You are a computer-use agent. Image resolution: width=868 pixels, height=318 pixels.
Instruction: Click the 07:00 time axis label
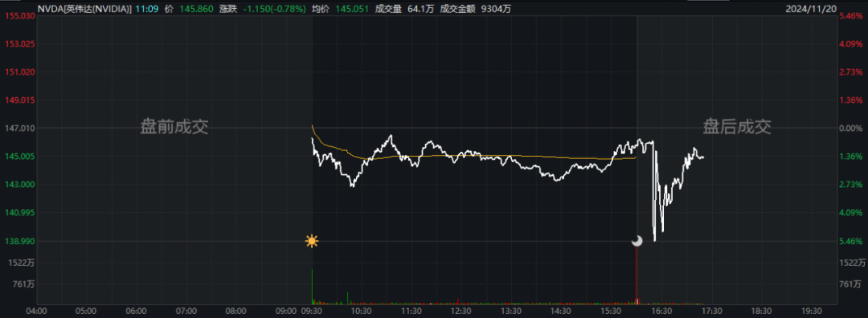pos(187,312)
